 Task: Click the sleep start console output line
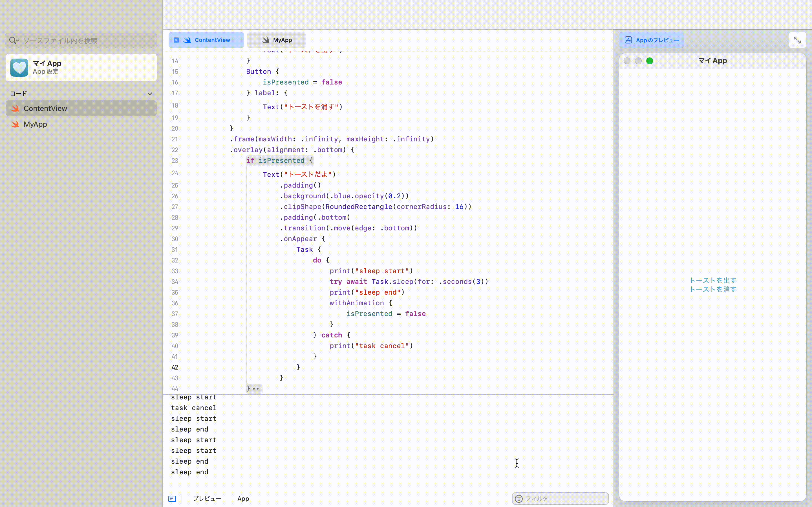tap(194, 397)
